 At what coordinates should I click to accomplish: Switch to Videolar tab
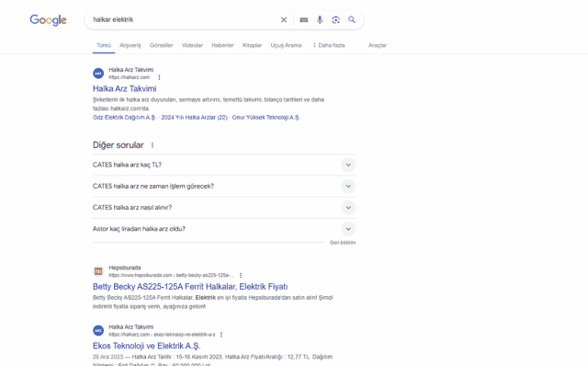click(192, 45)
